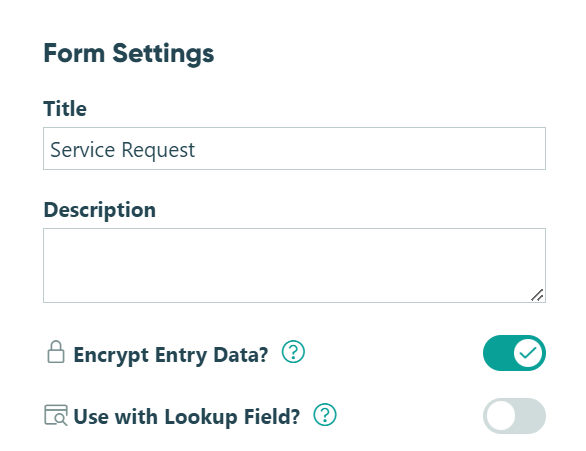Show help for Use with Lookup Field
Image resolution: width=586 pixels, height=451 pixels.
[325, 415]
